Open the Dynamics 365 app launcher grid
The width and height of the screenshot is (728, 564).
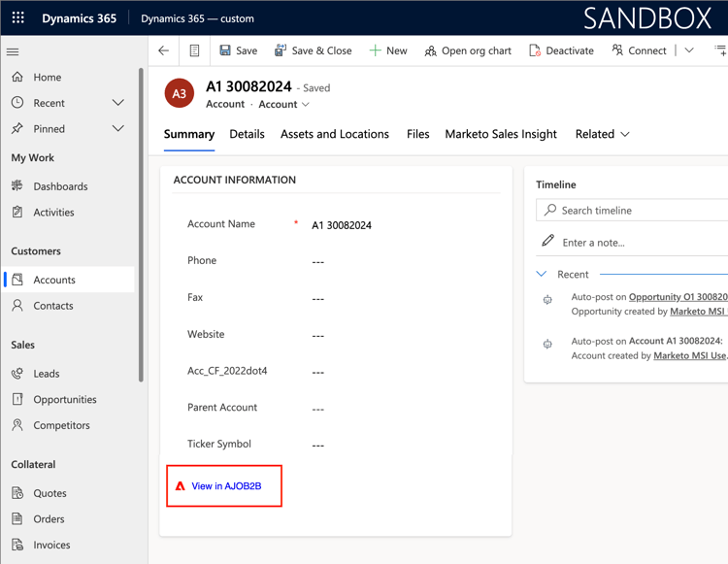[17, 17]
